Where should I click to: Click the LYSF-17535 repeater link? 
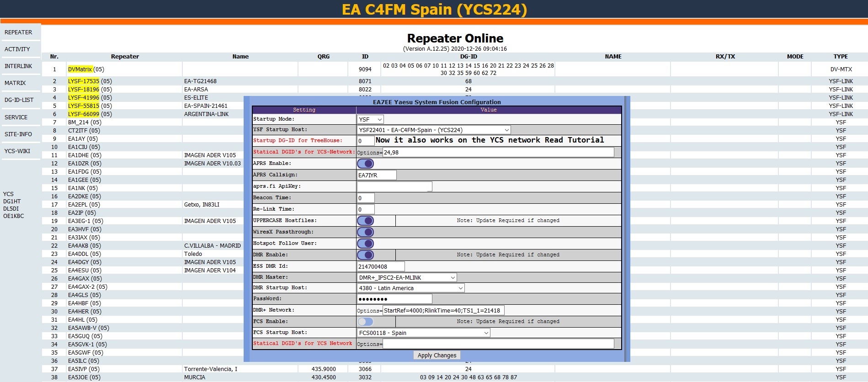point(84,81)
